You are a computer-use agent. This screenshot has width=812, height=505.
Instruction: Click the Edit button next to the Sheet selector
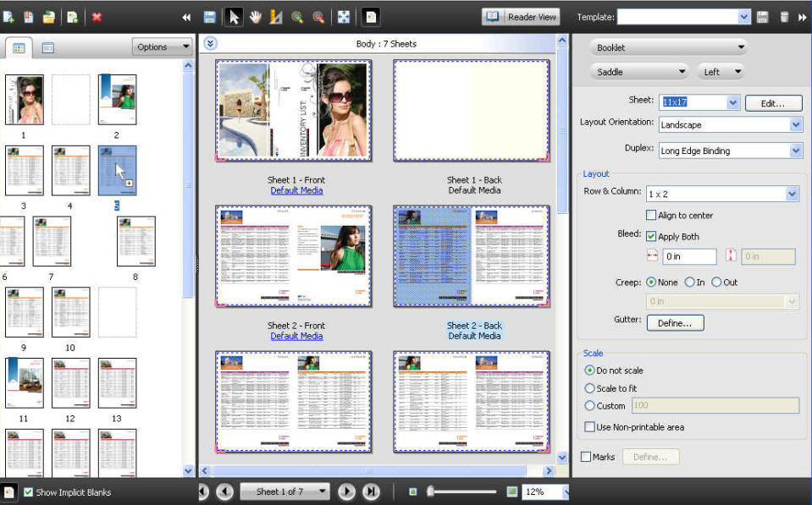coord(773,102)
